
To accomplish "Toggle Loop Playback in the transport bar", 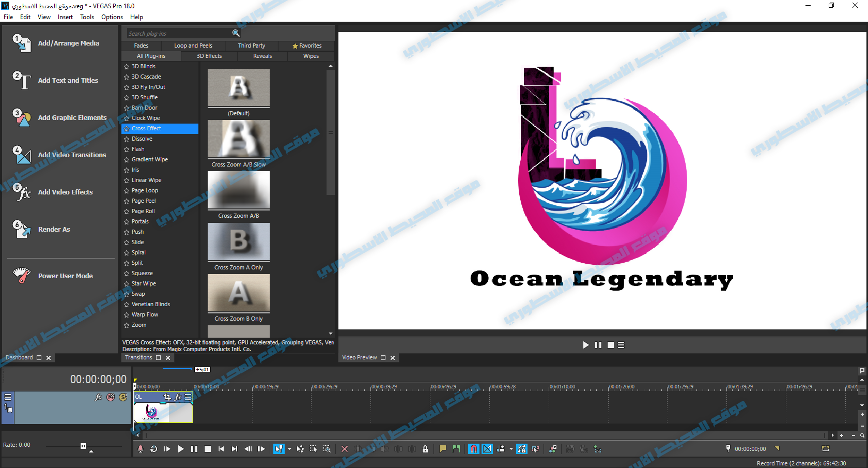I will [x=153, y=449].
